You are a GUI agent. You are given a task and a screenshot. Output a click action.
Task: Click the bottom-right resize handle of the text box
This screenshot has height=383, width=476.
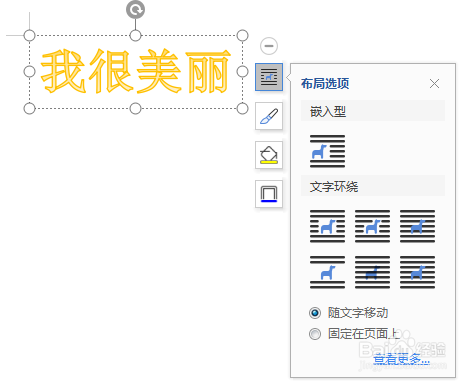point(242,108)
